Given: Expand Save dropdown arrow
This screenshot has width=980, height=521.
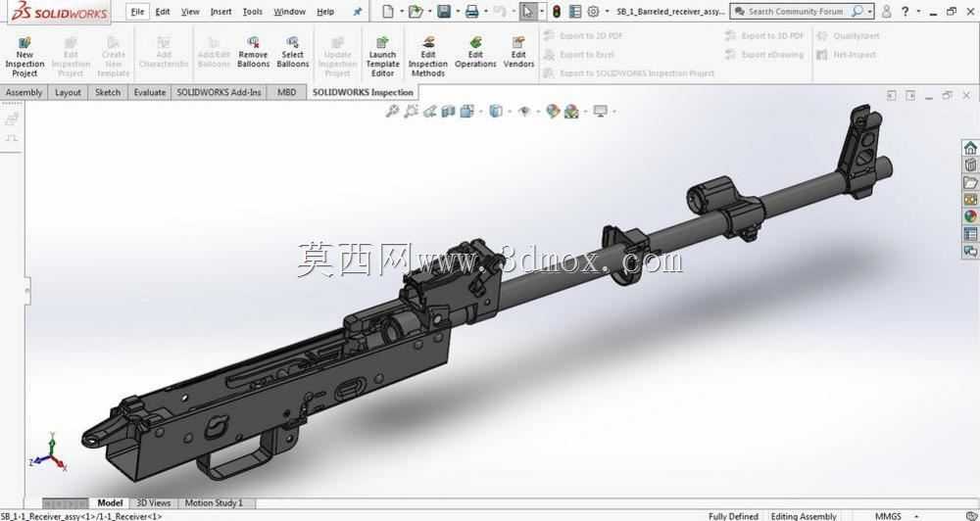Looking at the screenshot, I should click(x=458, y=11).
